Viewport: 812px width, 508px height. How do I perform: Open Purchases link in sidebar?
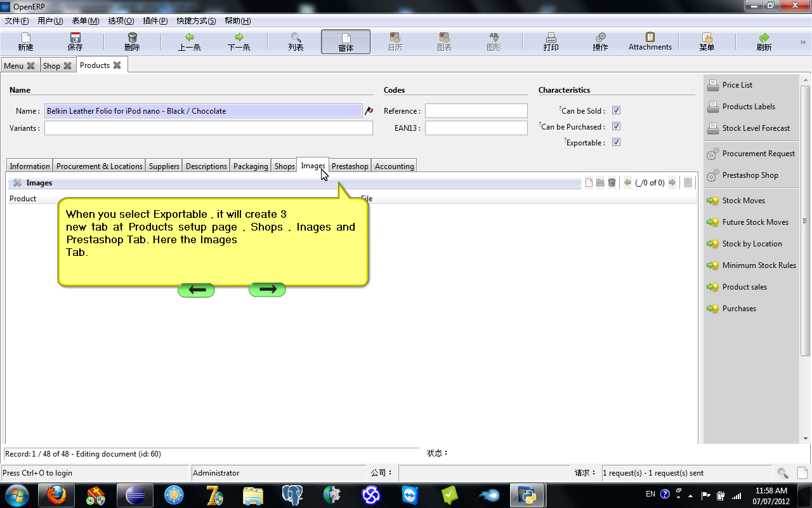click(739, 309)
